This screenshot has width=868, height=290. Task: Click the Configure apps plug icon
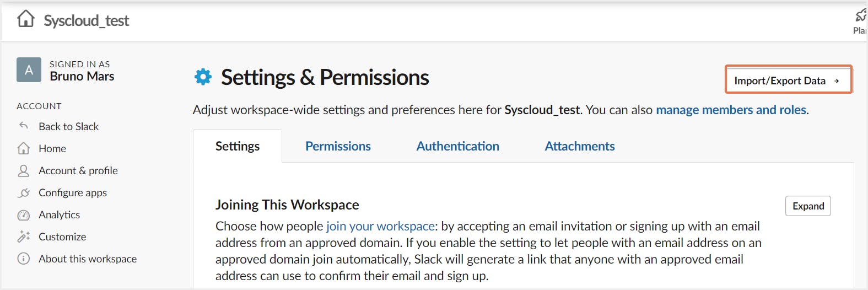(x=23, y=193)
